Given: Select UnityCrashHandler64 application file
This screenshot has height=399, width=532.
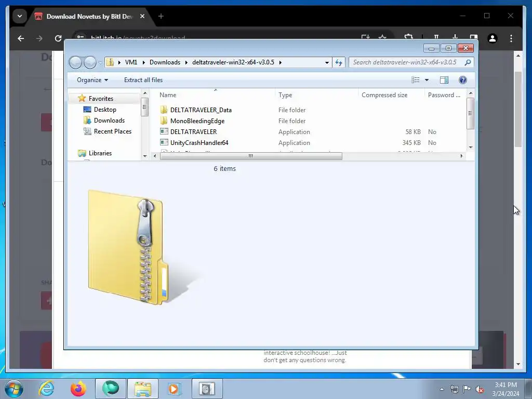Looking at the screenshot, I should point(199,142).
